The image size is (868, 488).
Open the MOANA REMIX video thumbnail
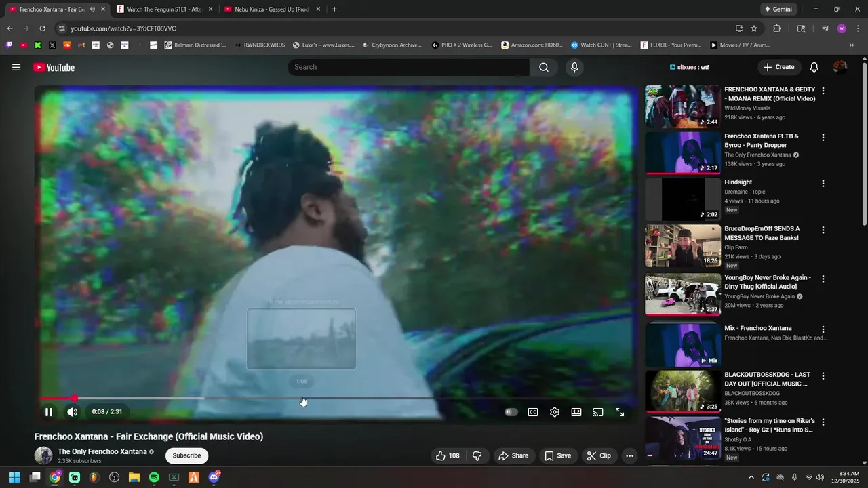[683, 106]
